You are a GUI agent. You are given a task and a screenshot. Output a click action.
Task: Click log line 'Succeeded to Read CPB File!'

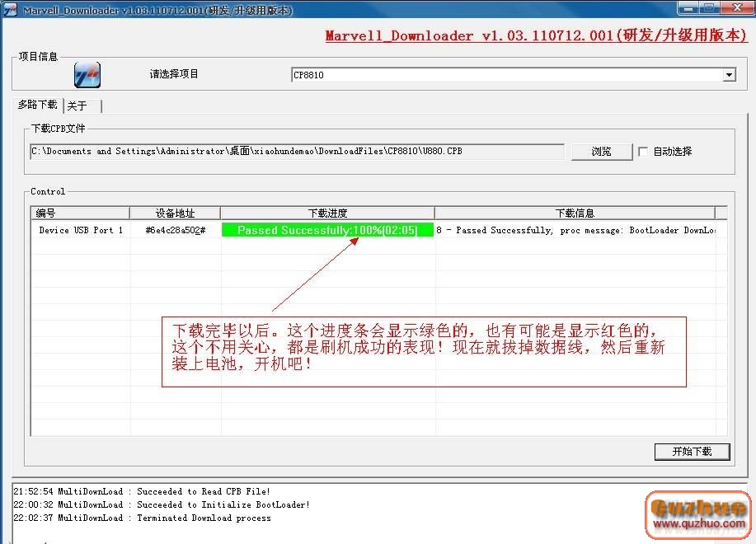[142, 491]
